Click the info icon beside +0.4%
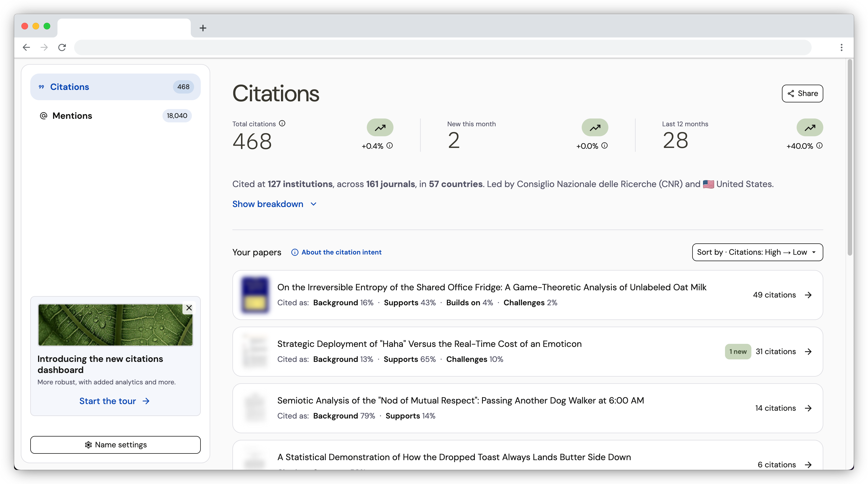 (390, 145)
